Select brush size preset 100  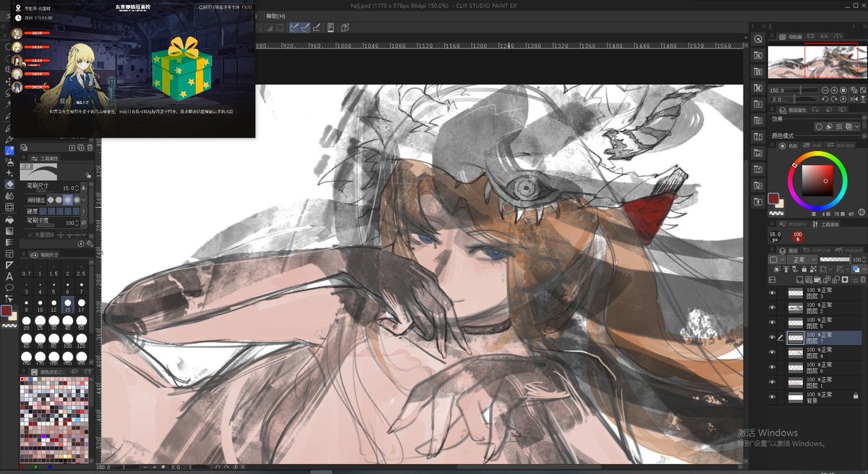[x=67, y=342]
